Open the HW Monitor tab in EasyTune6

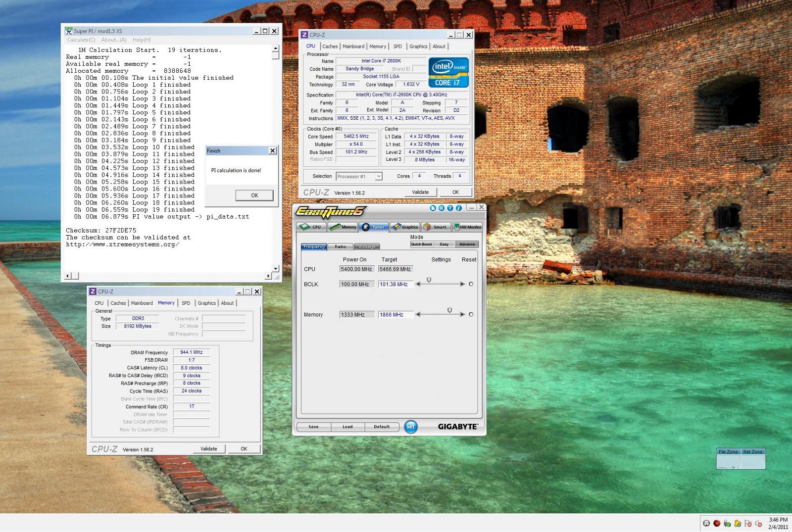(467, 227)
